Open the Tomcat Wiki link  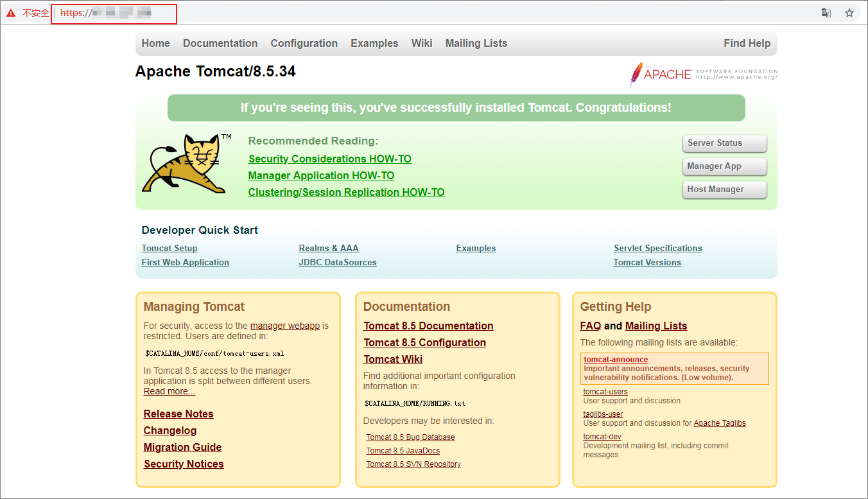(394, 359)
